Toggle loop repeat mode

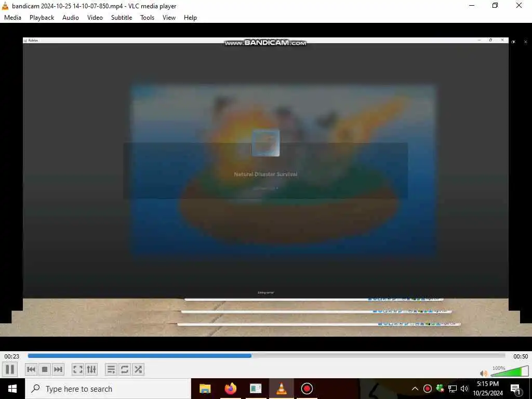(125, 369)
